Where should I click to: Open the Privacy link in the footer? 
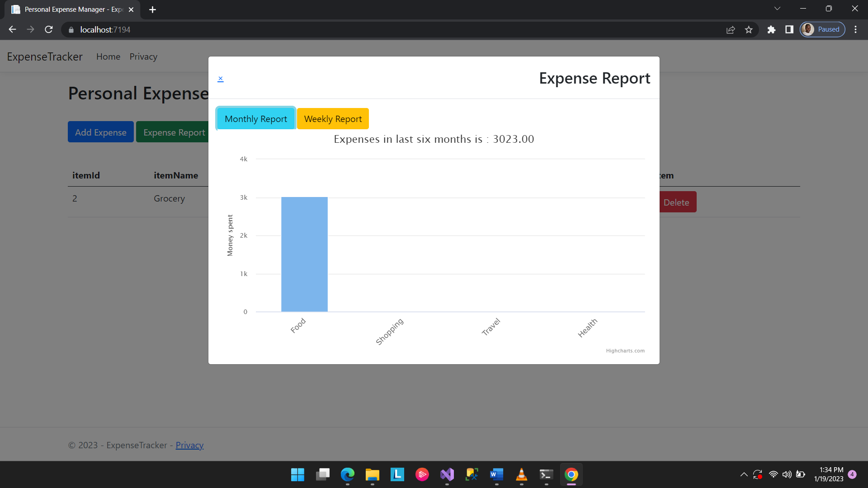[x=189, y=445]
